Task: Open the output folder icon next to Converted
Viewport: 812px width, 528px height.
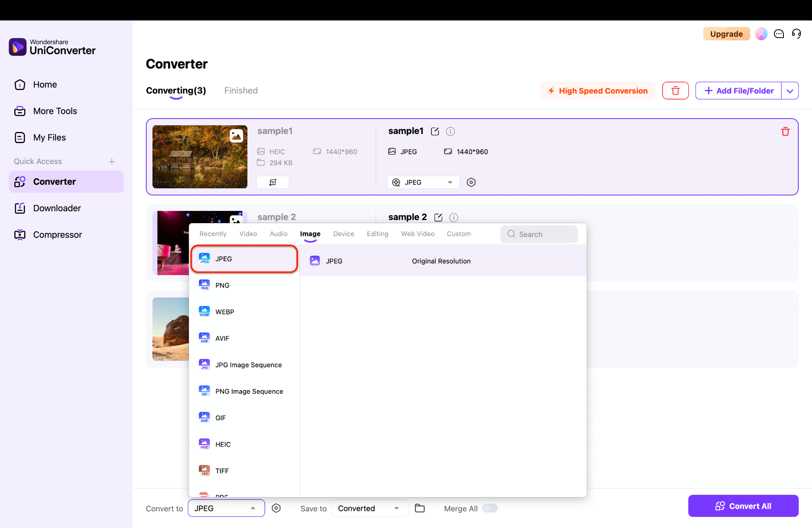Action: 419,508
